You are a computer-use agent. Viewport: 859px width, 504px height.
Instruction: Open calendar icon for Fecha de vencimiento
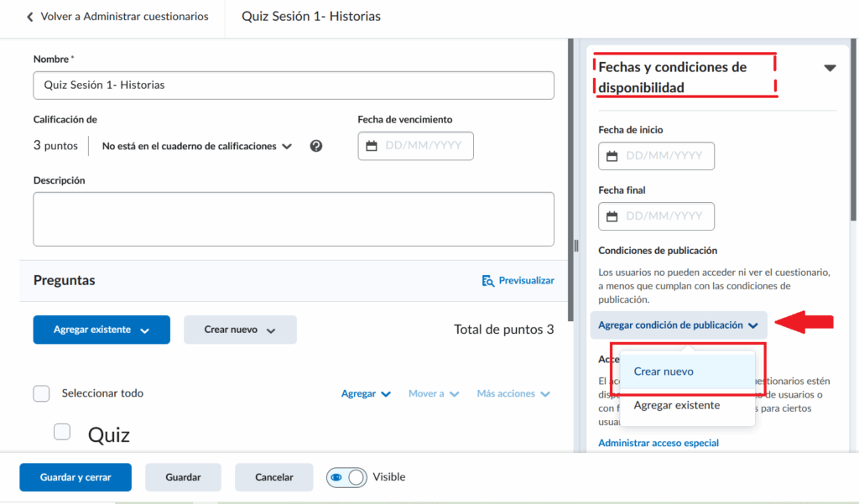(372, 146)
